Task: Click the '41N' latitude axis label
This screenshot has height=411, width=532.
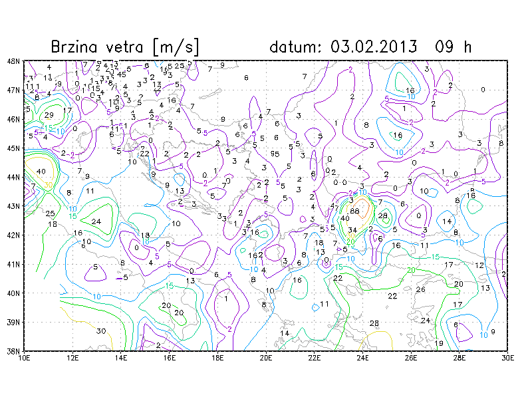Action: point(13,265)
